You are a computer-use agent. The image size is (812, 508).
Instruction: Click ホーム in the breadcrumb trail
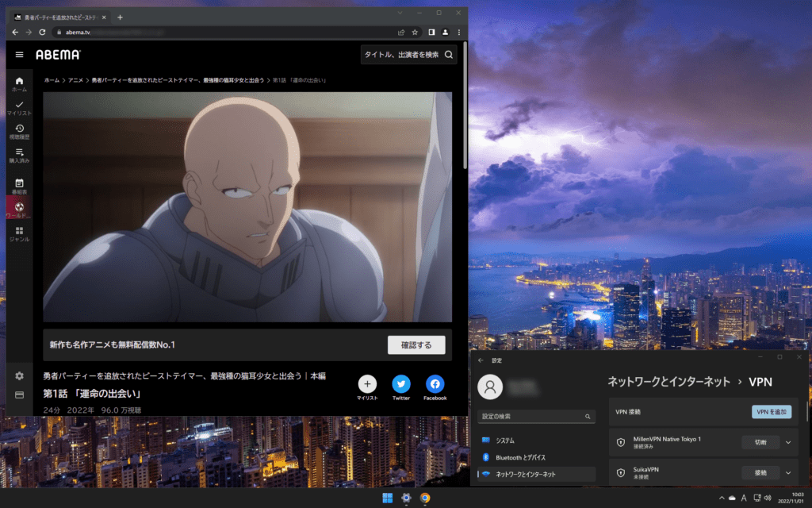52,80
